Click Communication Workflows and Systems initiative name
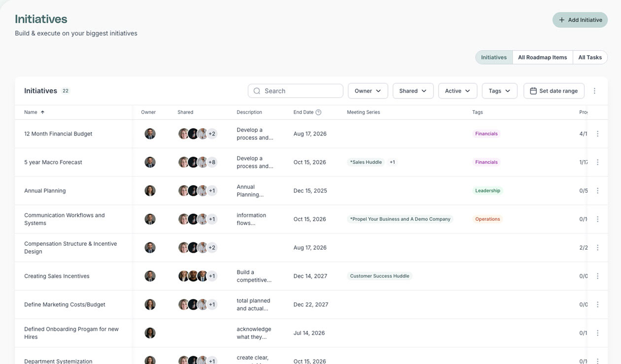The image size is (621, 364). (x=65, y=219)
